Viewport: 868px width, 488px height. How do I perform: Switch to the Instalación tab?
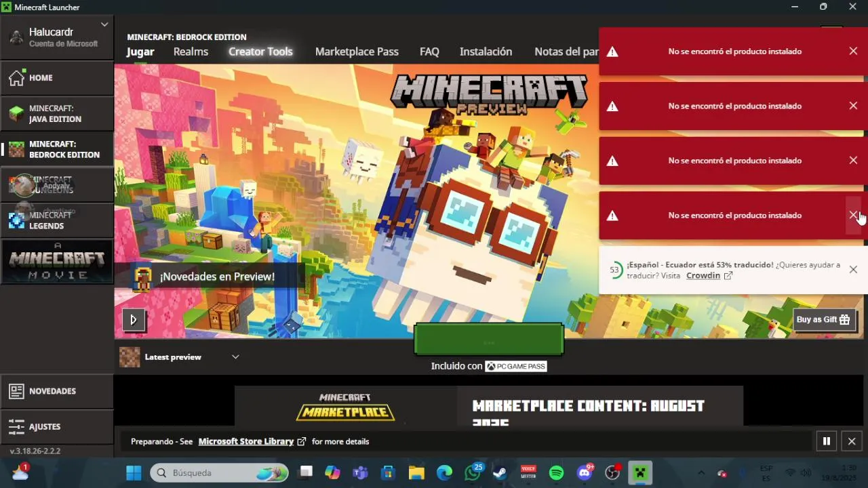486,52
